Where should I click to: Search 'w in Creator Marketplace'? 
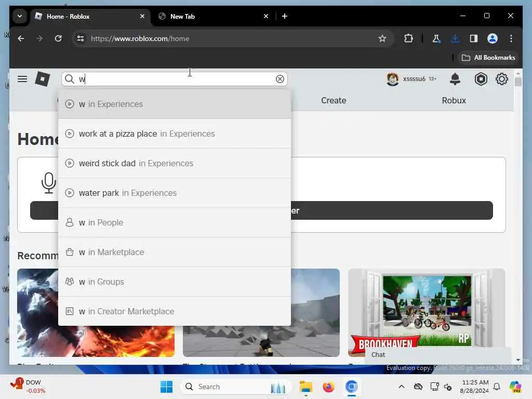click(175, 311)
